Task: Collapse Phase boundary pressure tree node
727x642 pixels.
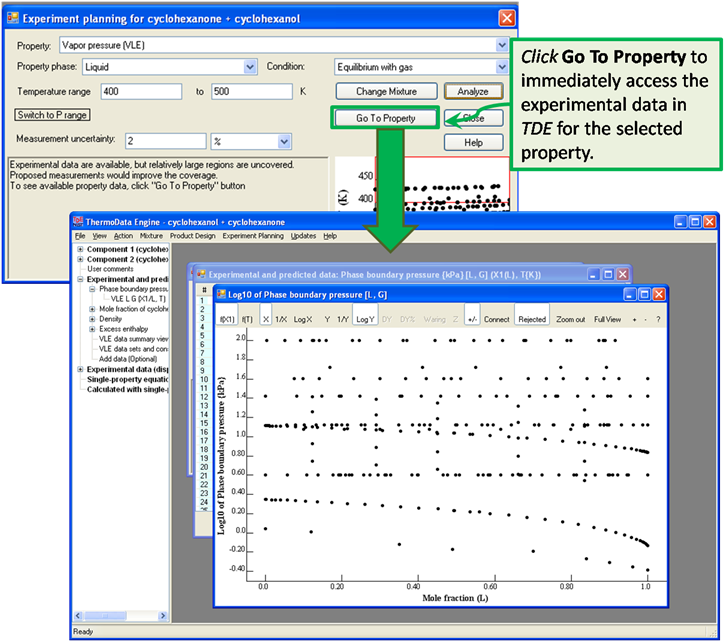Action: pos(92,289)
